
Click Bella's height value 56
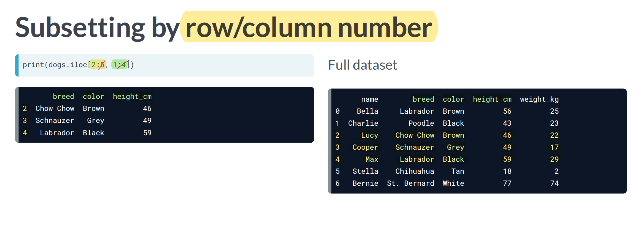pos(507,111)
